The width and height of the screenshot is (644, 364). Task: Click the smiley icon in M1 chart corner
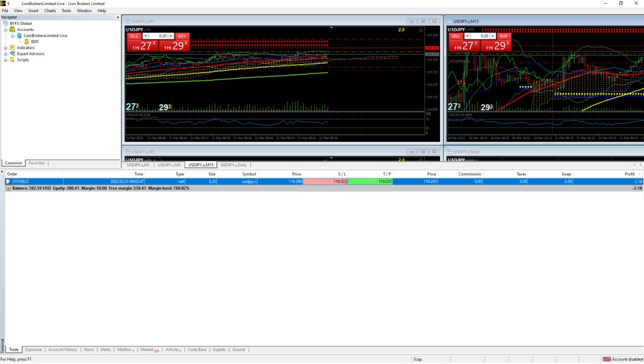coord(421,30)
